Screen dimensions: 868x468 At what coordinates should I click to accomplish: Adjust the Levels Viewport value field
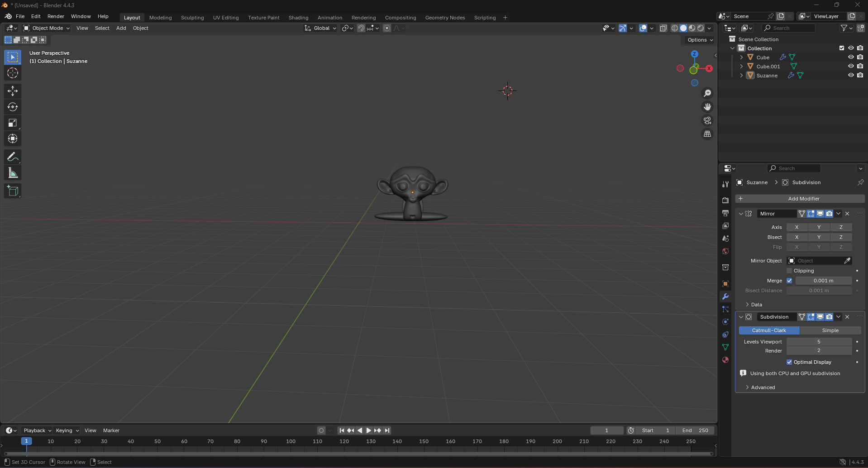pyautogui.click(x=819, y=342)
